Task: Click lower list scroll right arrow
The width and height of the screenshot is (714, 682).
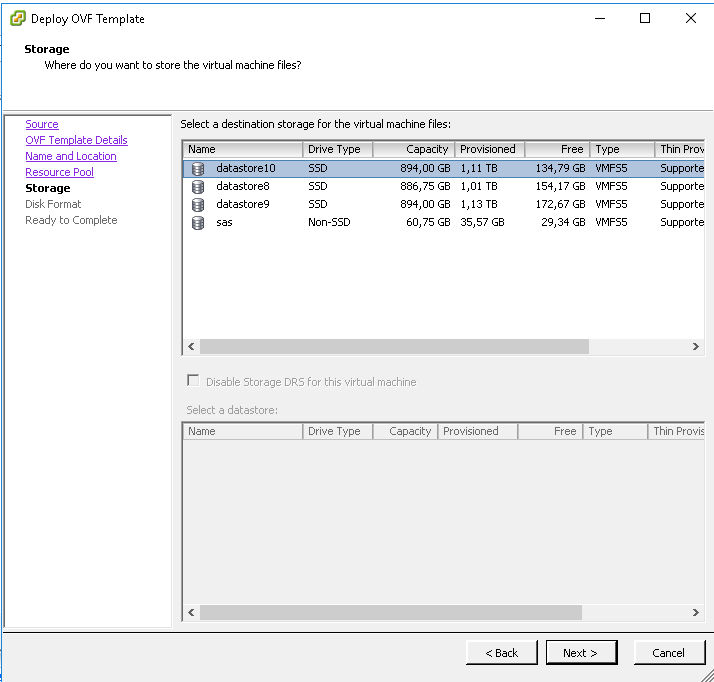Action: point(696,613)
